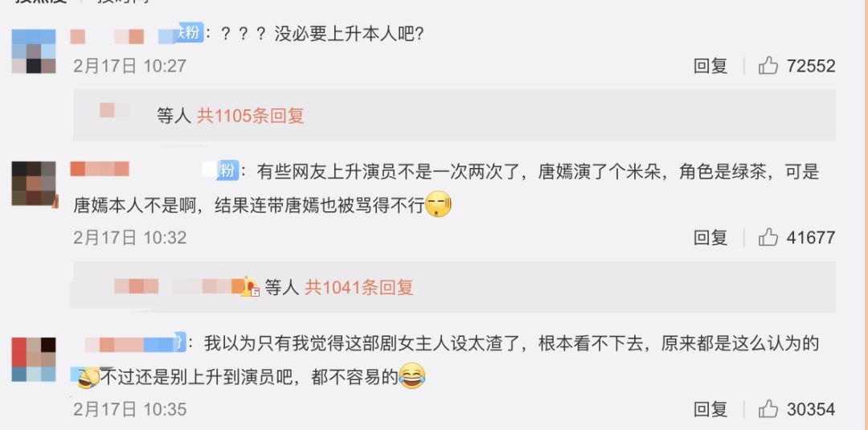Expand the 共1105条回复 replies thread
868x430 pixels.
[250, 116]
